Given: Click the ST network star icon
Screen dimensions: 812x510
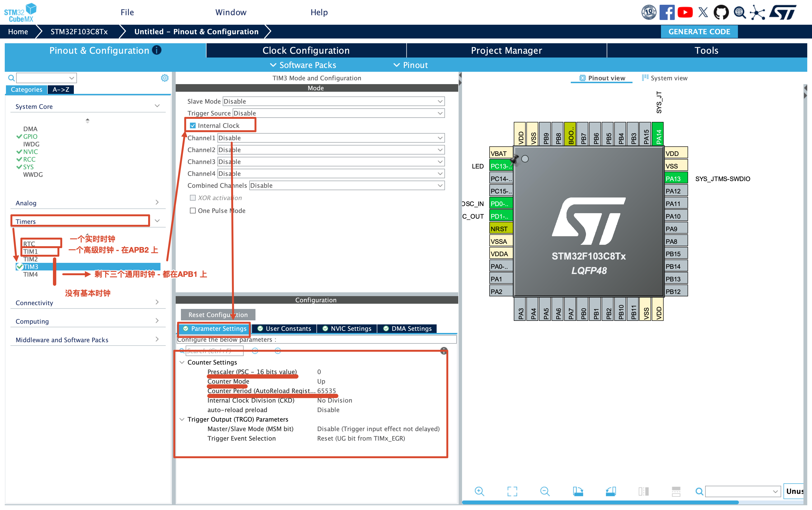Looking at the screenshot, I should (x=757, y=13).
